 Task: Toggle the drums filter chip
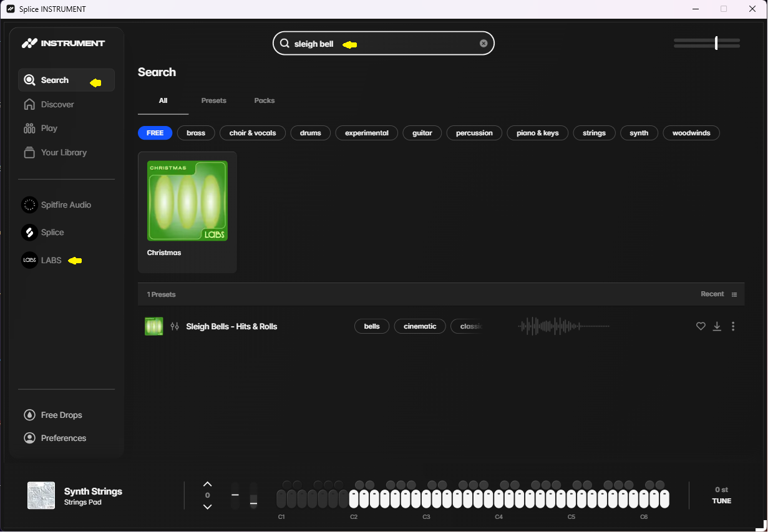click(x=310, y=133)
